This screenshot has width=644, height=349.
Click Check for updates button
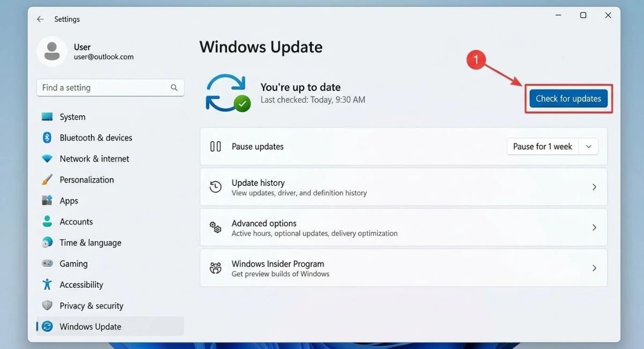[x=568, y=98]
